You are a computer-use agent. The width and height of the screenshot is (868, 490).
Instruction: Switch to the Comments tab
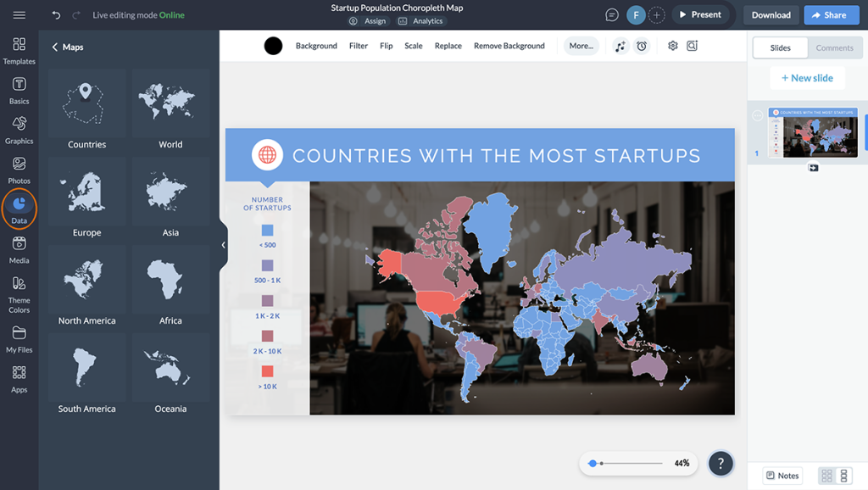tap(834, 47)
